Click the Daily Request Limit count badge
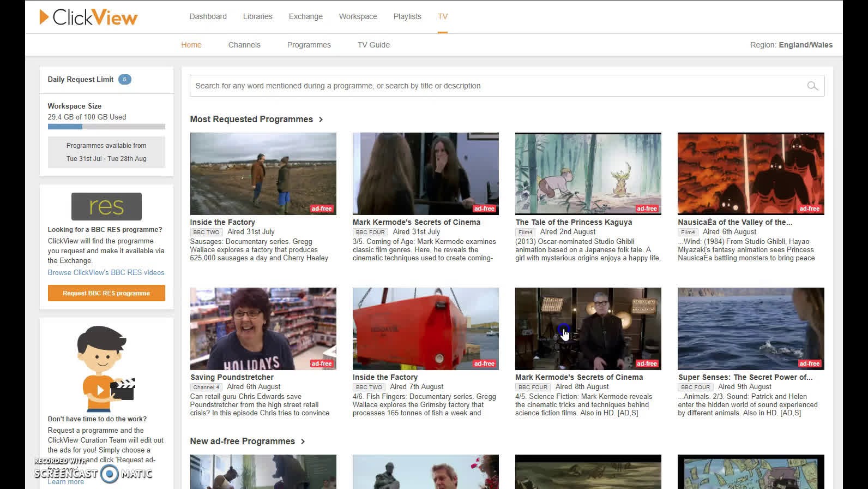The width and height of the screenshot is (868, 489). tap(124, 79)
